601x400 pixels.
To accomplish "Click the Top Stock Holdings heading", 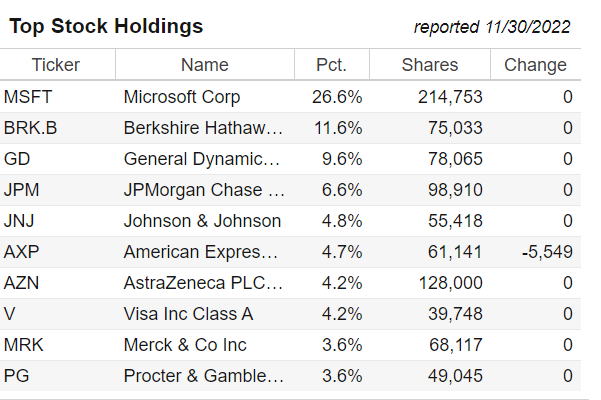I will tap(106, 26).
